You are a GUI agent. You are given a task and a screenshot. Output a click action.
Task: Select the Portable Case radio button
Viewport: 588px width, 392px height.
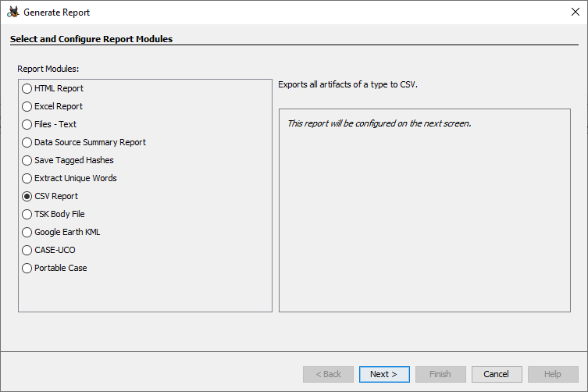click(27, 268)
